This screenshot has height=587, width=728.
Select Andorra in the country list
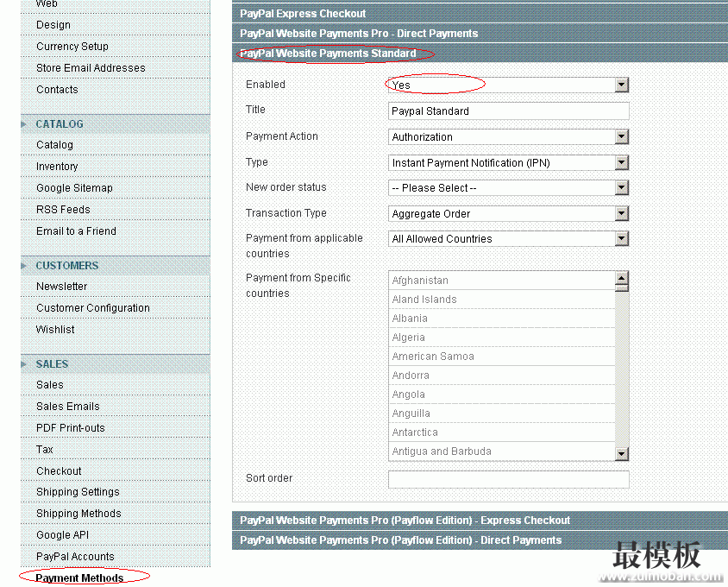[501, 376]
